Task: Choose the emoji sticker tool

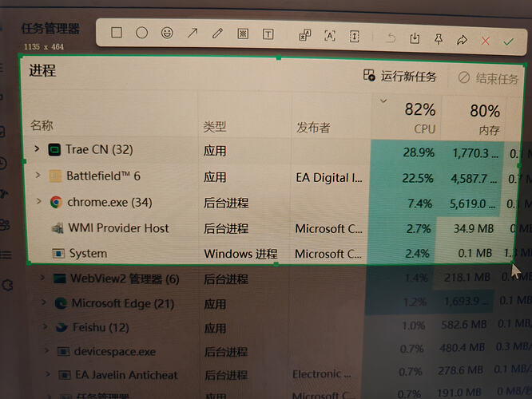Action: click(167, 33)
